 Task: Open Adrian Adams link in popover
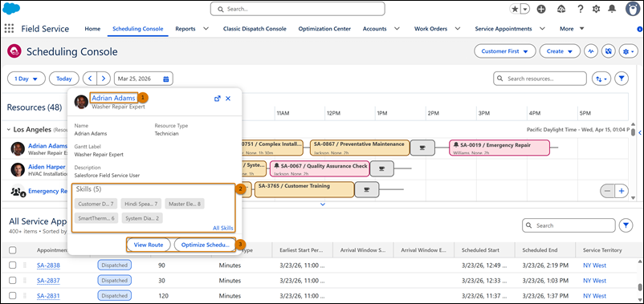pyautogui.click(x=113, y=98)
